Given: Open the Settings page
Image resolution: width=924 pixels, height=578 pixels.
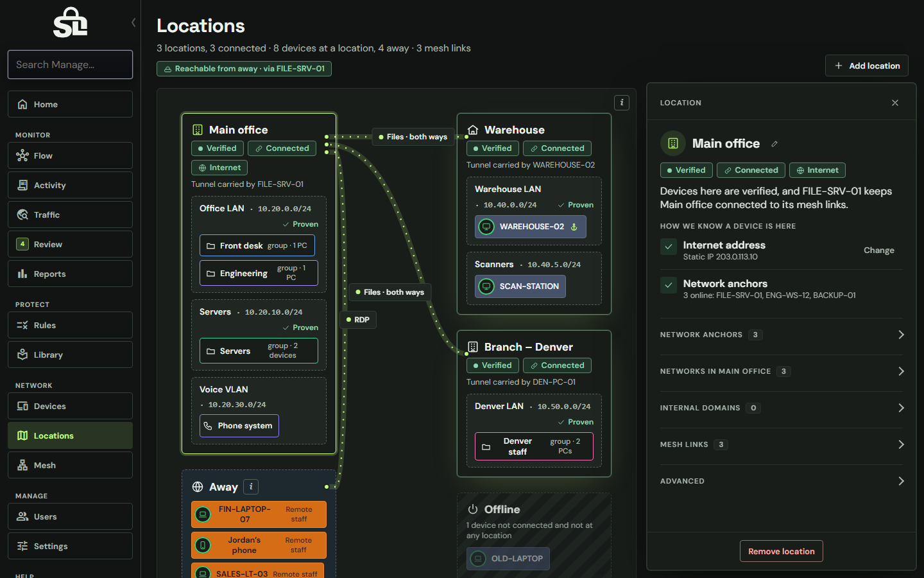Looking at the screenshot, I should (x=70, y=546).
